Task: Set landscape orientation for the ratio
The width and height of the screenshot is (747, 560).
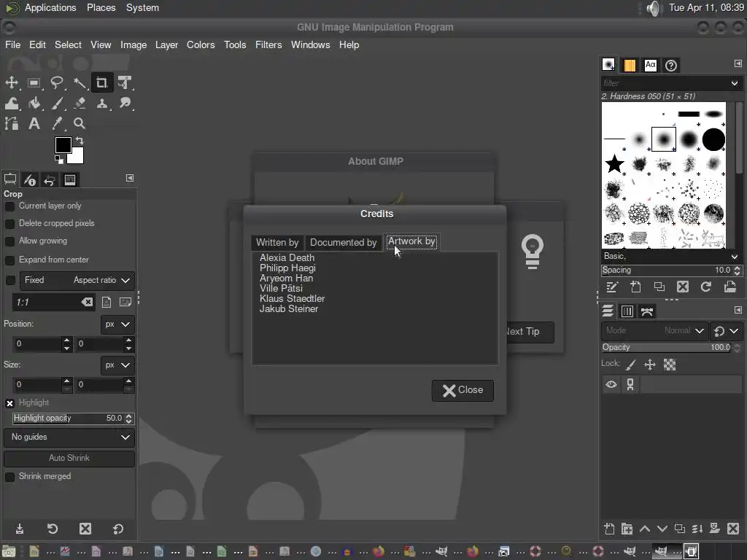Action: 125,302
